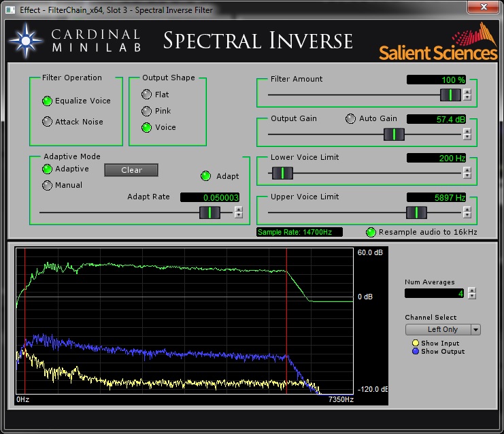
Task: Click the Num Averages value field
Action: 434,293
